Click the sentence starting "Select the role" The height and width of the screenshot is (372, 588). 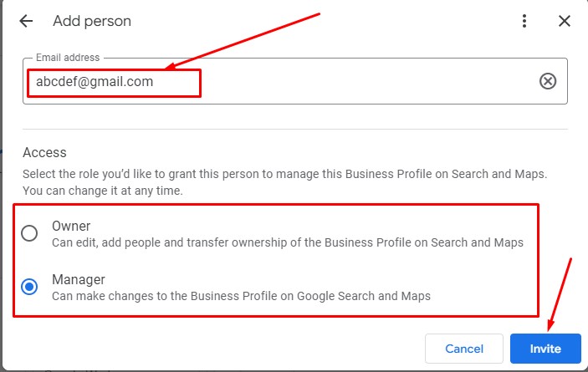[284, 175]
